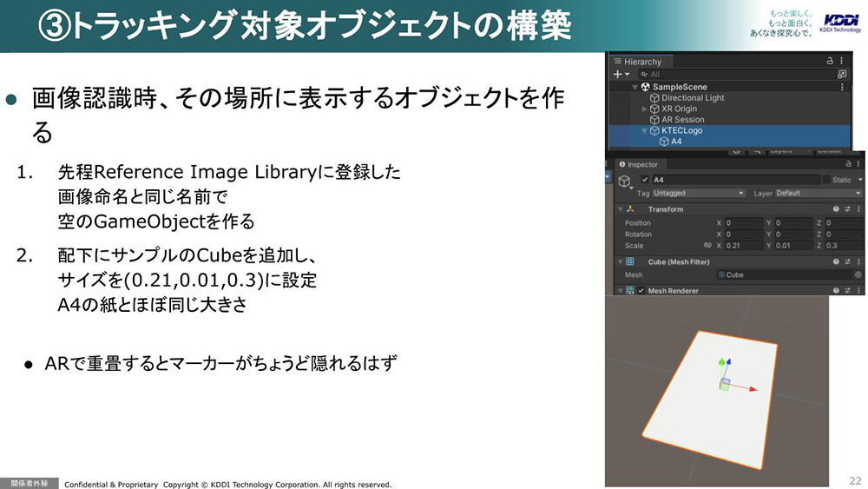The height and width of the screenshot is (489, 868).
Task: Open the Transform component help icon
Action: point(836,209)
